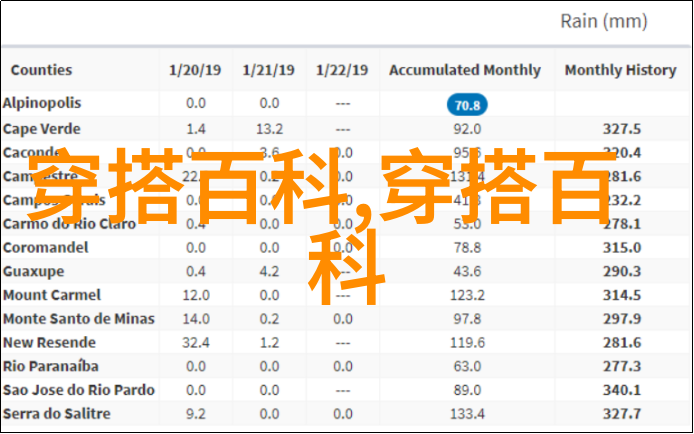Select the Cape Verde county name

pos(40,128)
